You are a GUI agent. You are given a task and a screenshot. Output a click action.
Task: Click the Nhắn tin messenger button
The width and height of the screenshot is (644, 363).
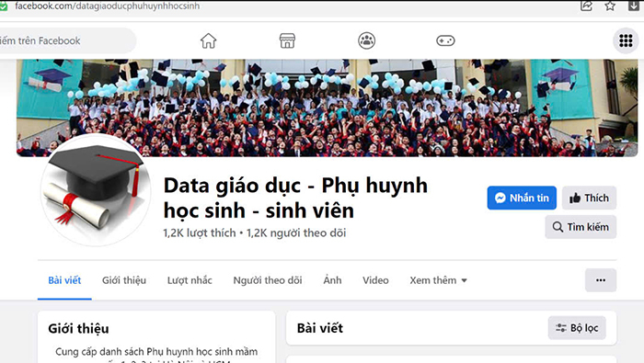[522, 198]
